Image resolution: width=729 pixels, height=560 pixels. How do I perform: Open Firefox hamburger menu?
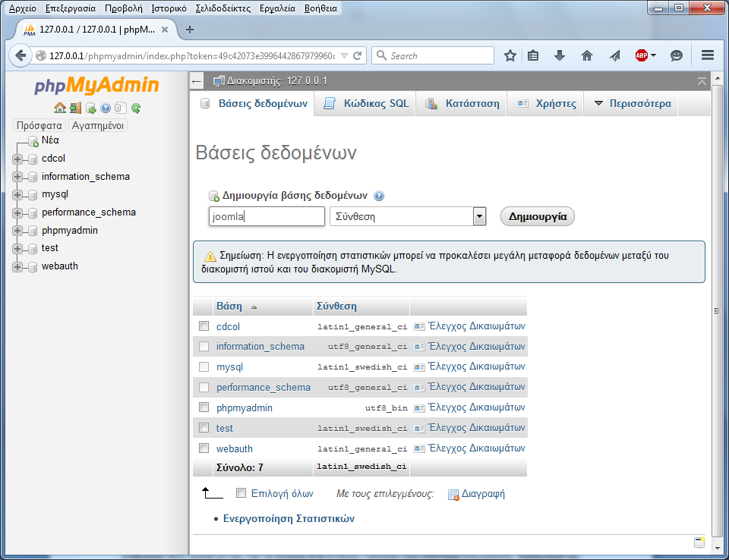(x=708, y=55)
